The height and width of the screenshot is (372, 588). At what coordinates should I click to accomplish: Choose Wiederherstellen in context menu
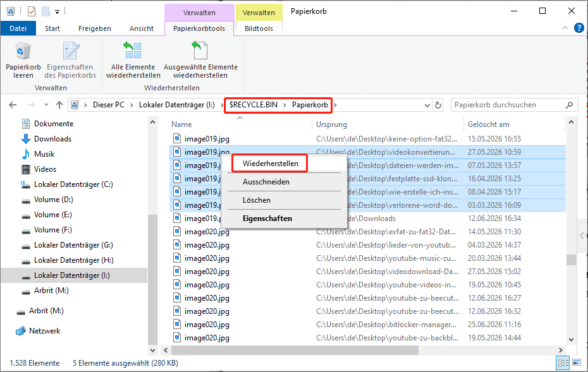coord(270,164)
